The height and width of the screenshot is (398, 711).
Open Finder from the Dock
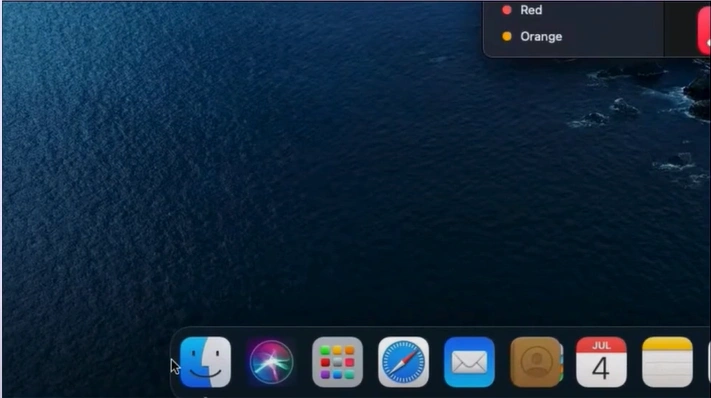coord(205,362)
